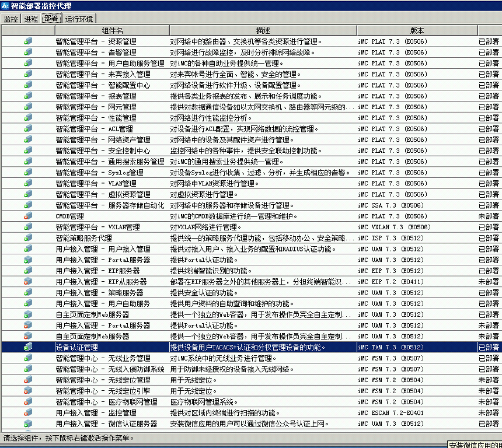Click description 医疗物联网管理系统。

[204, 401]
